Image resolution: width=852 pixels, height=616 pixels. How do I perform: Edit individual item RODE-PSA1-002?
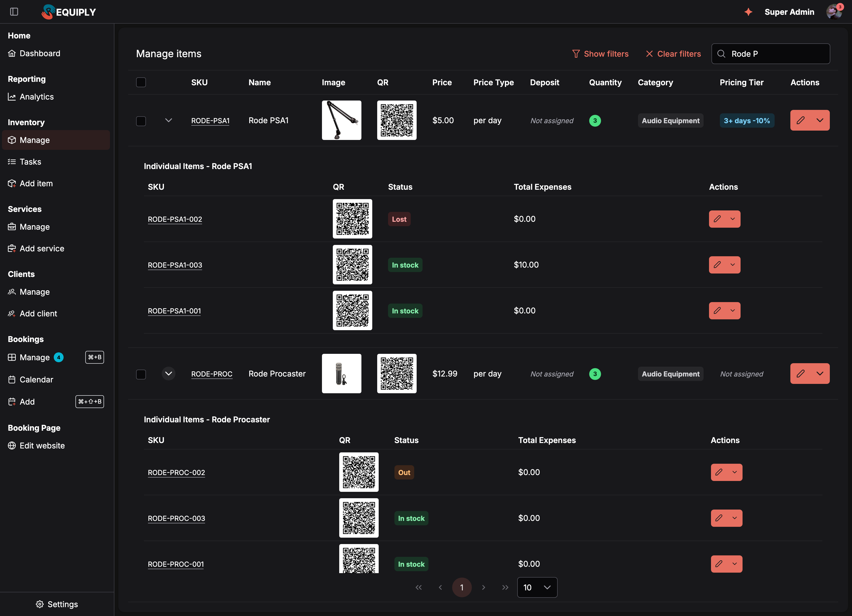pyautogui.click(x=717, y=219)
